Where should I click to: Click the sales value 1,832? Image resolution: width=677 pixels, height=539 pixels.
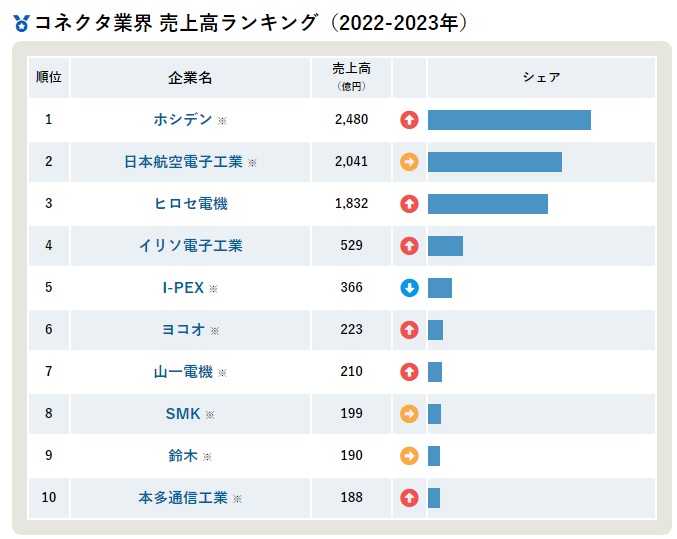pyautogui.click(x=351, y=203)
